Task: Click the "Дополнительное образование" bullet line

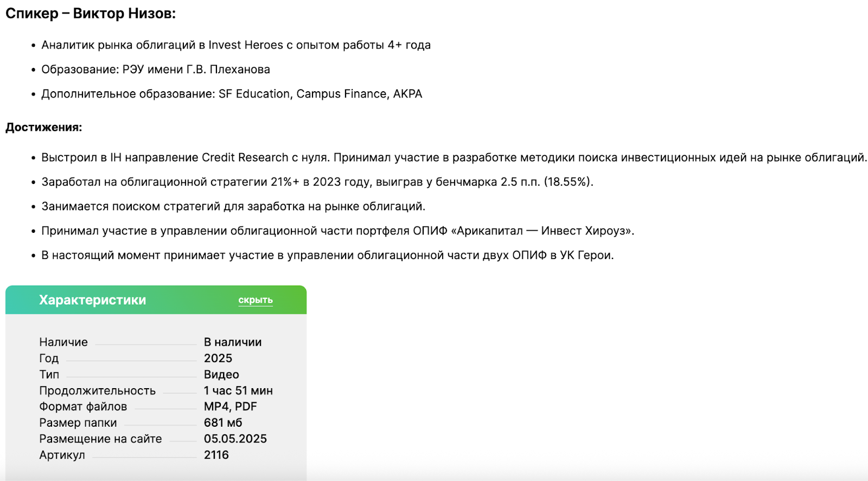Action: (232, 94)
